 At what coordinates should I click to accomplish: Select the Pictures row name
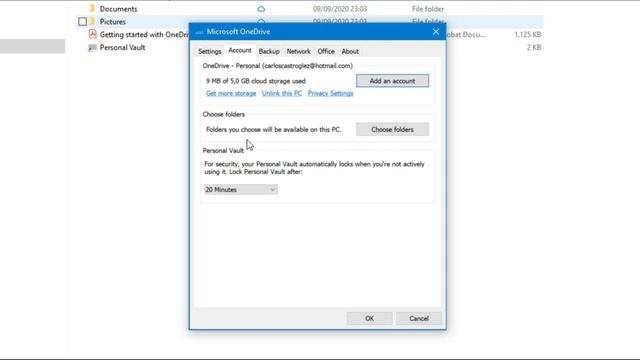coord(113,22)
